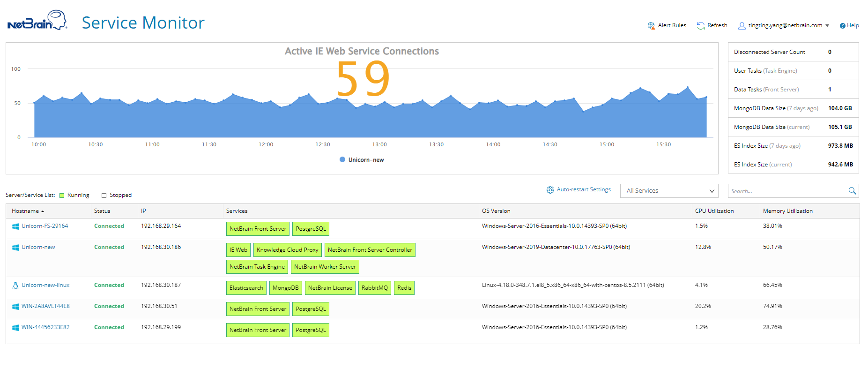Open Alert Rules gear icon
This screenshot has height=369, width=868.
(651, 25)
